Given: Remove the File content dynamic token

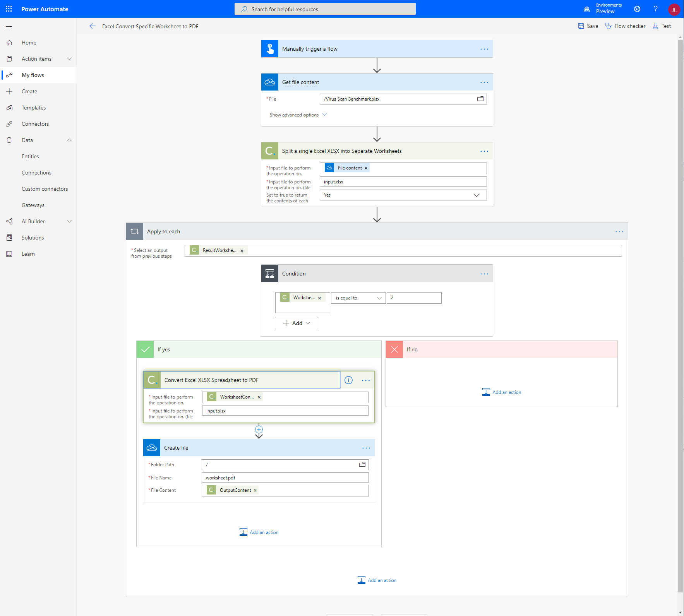Looking at the screenshot, I should [x=365, y=168].
